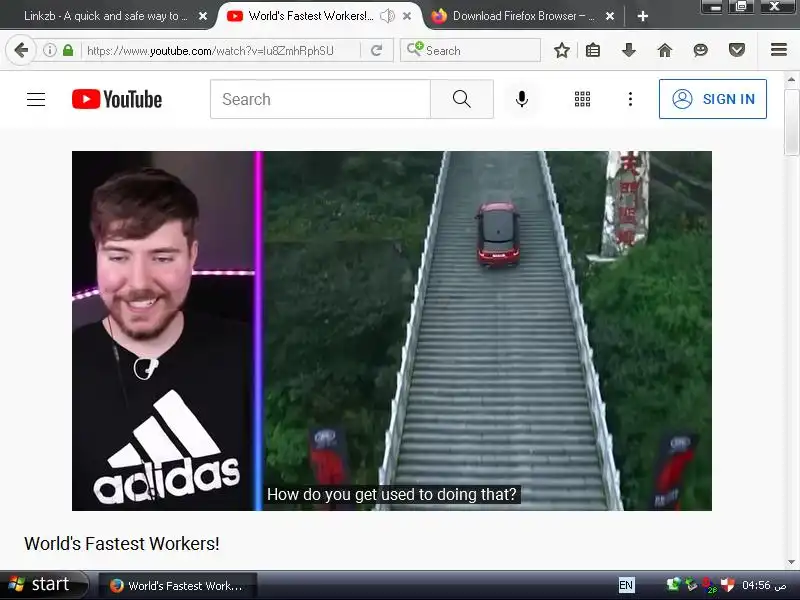
Task: Go to YouTube home via logo
Action: (117, 99)
